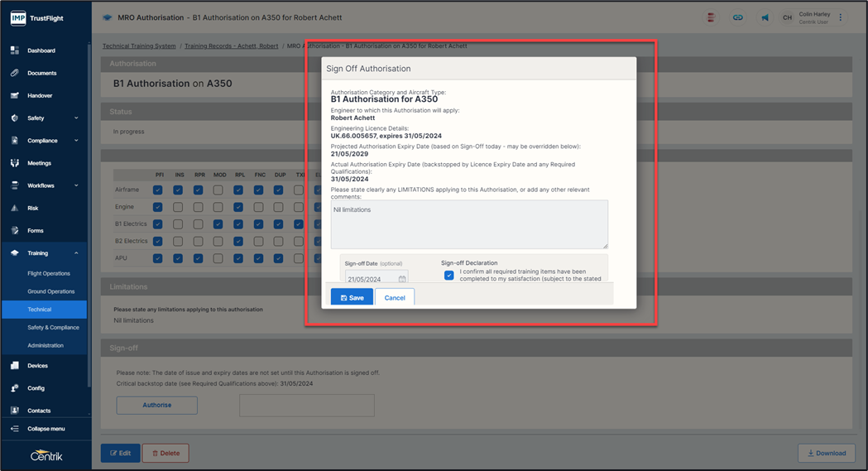Toggle B2 Electrics PFI checkbox

click(x=158, y=242)
